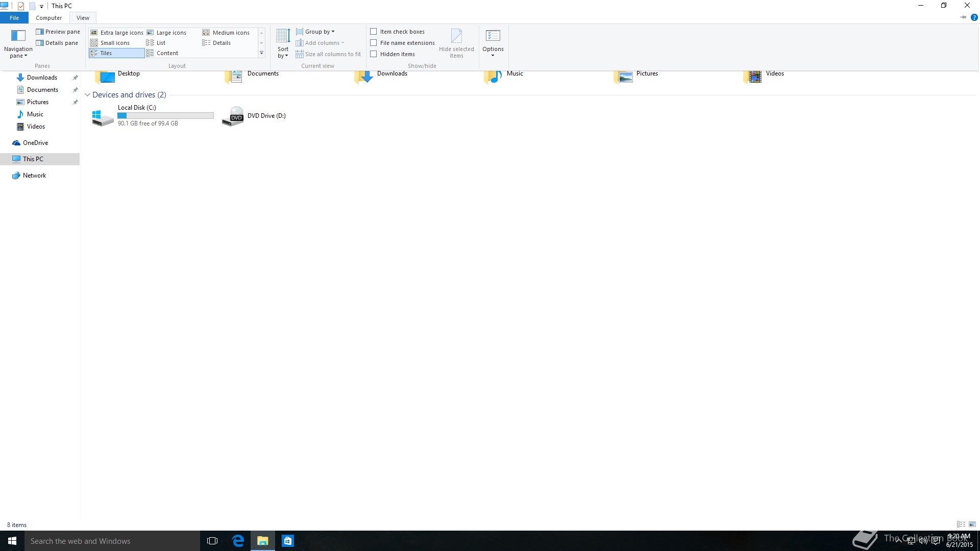Unpin Documents from Quick access
Screen dimensions: 980x551
[x=75, y=90]
